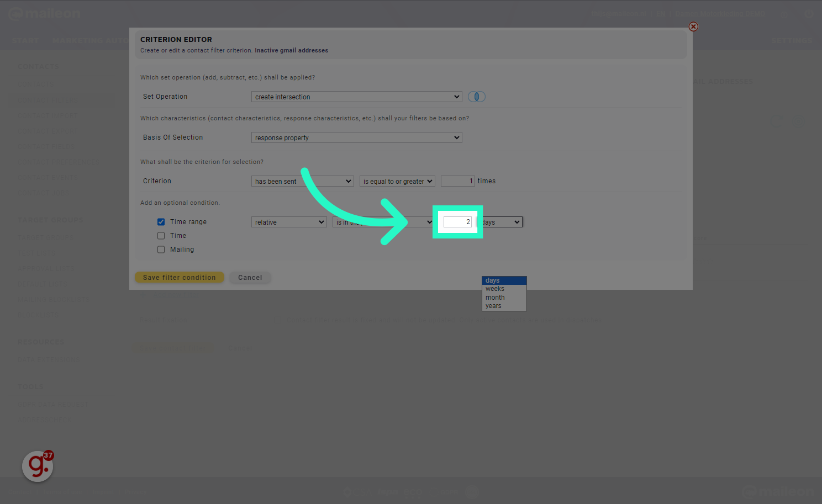The width and height of the screenshot is (822, 504).
Task: Open Test Lists in the sidebar
Action: [x=36, y=253]
